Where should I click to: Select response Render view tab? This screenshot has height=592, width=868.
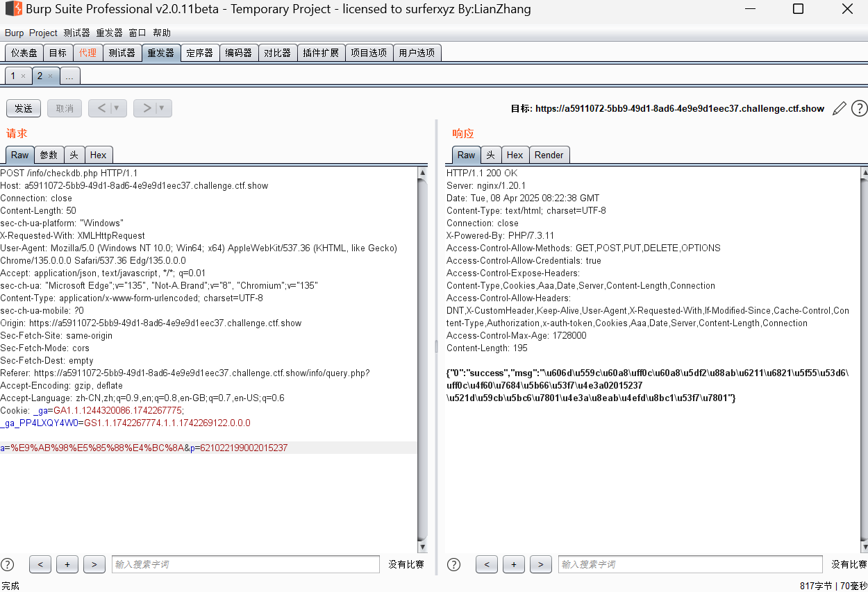pos(549,155)
